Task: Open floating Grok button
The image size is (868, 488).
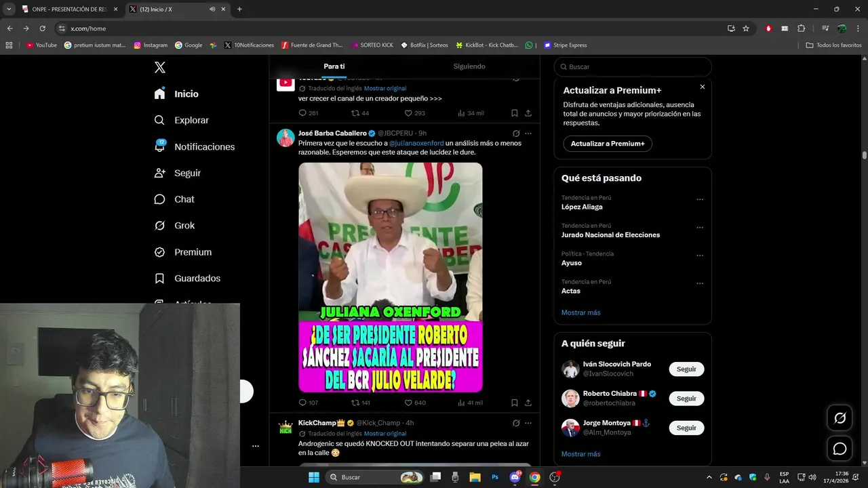Action: (840, 418)
